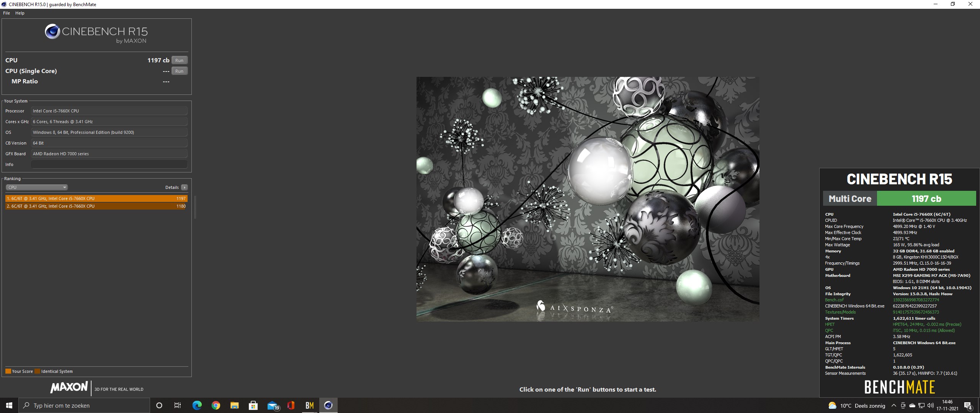This screenshot has height=413, width=980.
Task: Open the ranking CPU dropdown
Action: click(x=37, y=187)
